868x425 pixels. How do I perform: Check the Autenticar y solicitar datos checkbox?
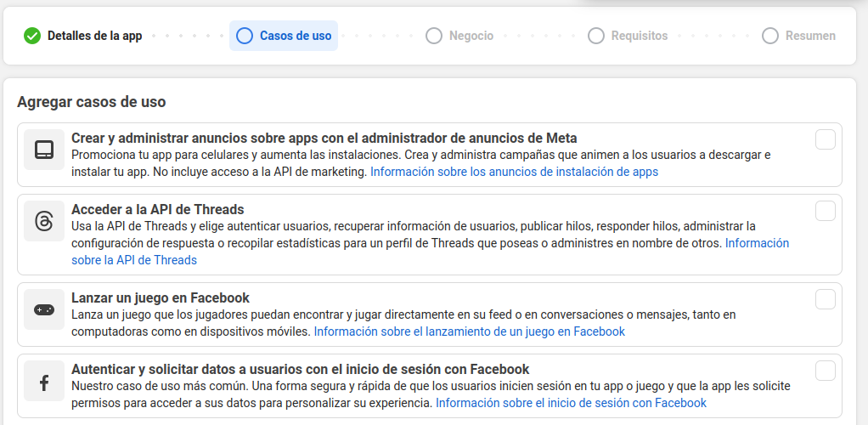(x=826, y=371)
